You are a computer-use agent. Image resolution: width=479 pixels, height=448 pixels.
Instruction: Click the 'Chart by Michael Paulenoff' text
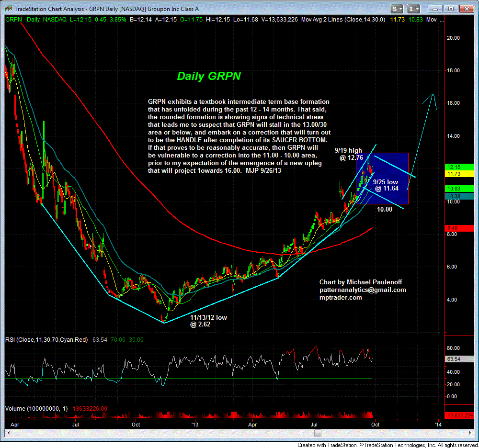pyautogui.click(x=361, y=282)
